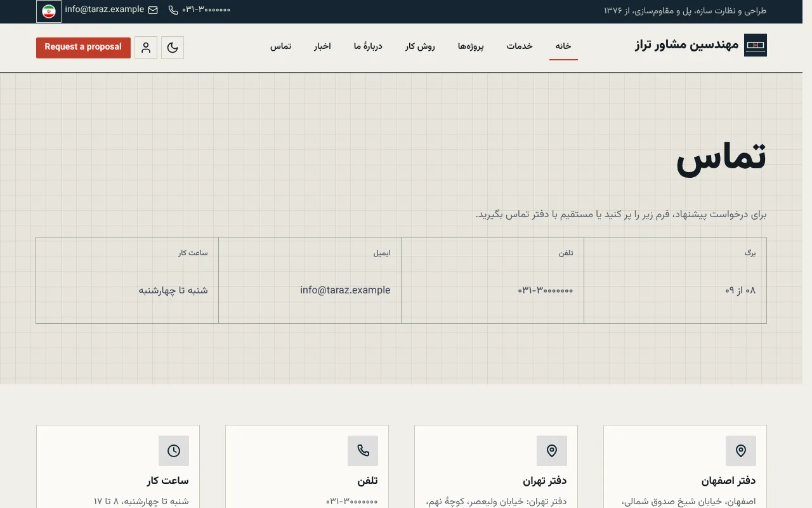Click the دفتر اصفهان card title

[x=728, y=481]
